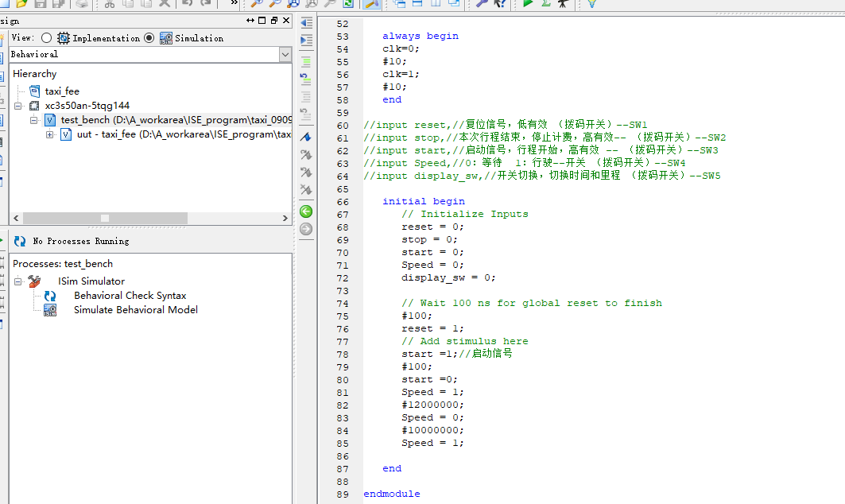Screen dimensions: 845x504
Task: Float the Design panel window
Action: click(274, 21)
